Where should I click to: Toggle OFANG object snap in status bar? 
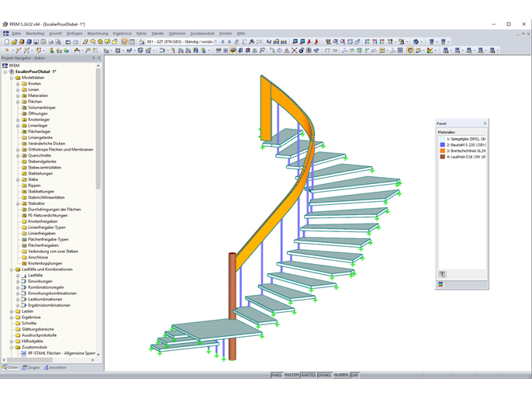click(x=325, y=375)
